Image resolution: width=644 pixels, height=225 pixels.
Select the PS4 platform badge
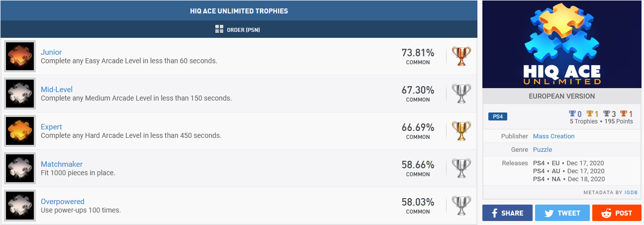click(498, 116)
